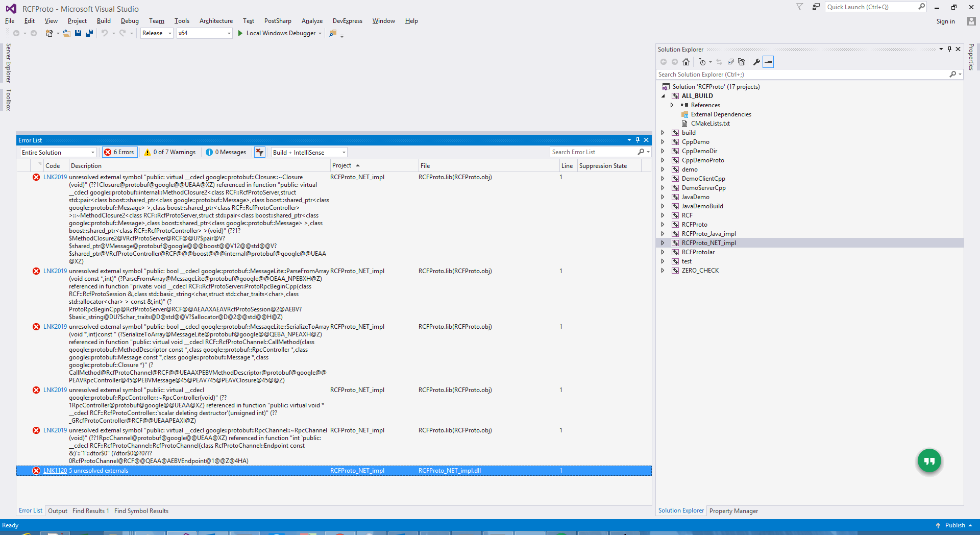Click search magnifier in Error List

pos(641,152)
